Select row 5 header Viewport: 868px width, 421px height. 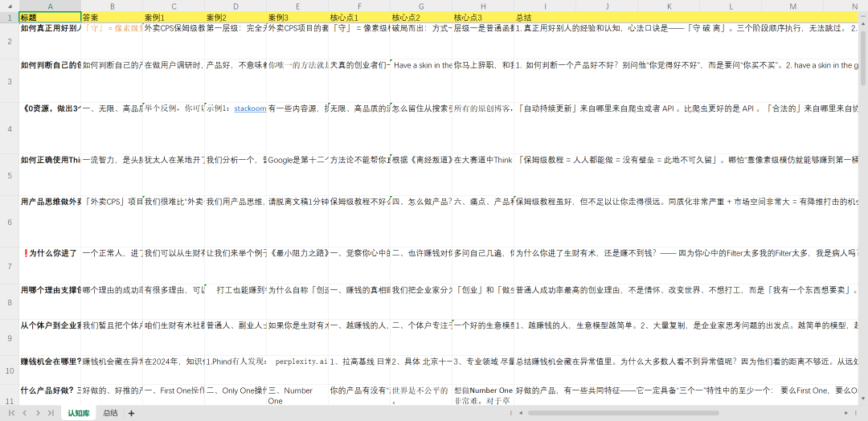tap(10, 175)
